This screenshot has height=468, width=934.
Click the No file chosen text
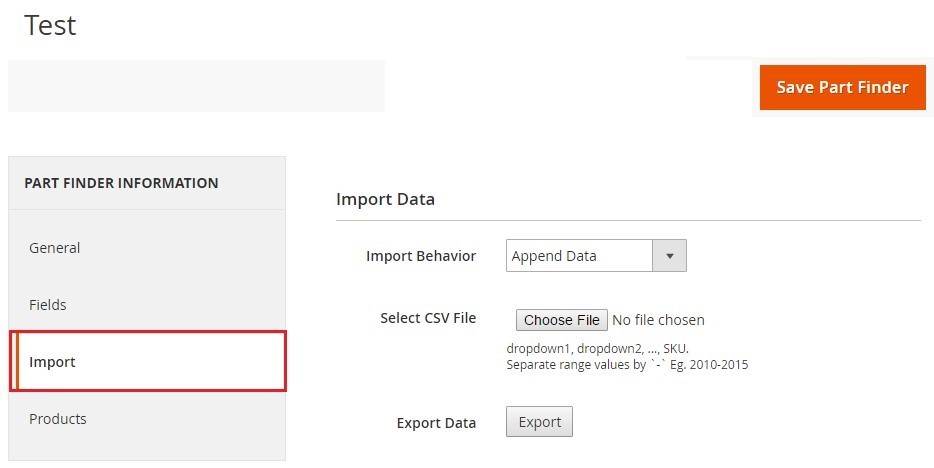[x=658, y=320]
